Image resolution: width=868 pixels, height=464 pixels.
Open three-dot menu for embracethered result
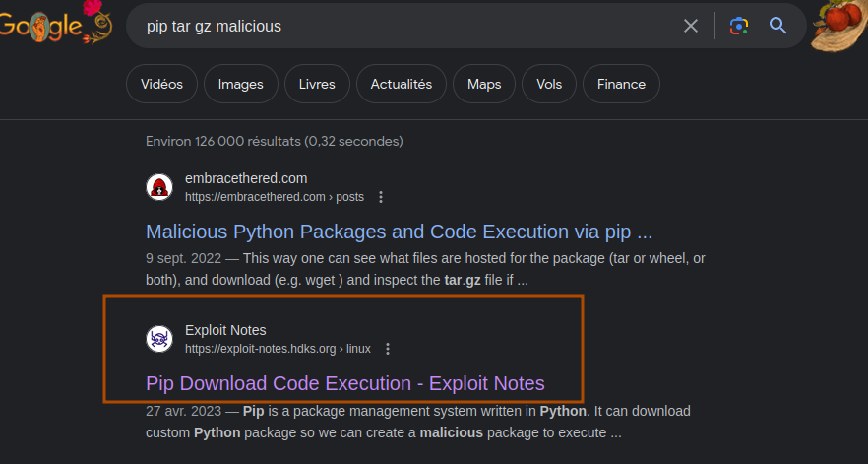tap(382, 197)
